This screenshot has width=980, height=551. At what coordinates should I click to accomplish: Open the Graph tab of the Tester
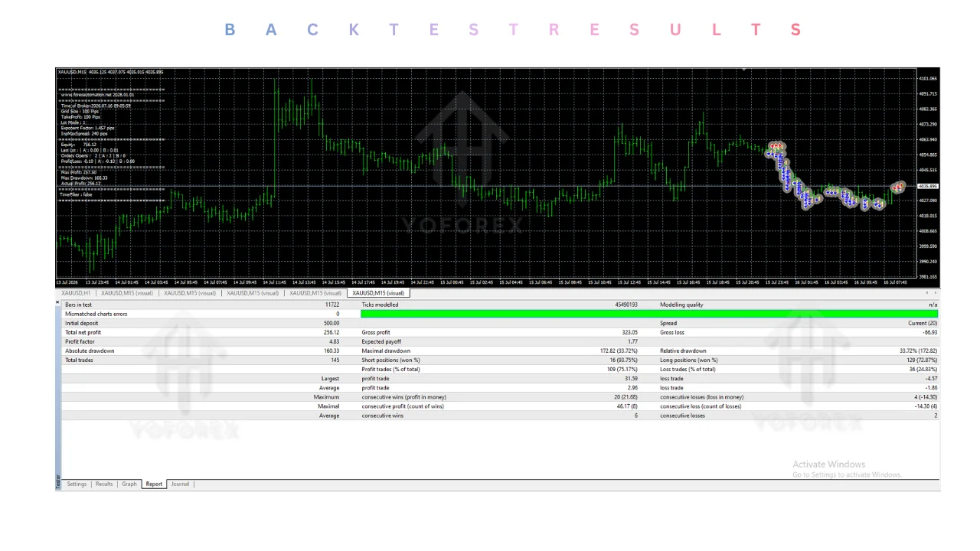coord(129,484)
